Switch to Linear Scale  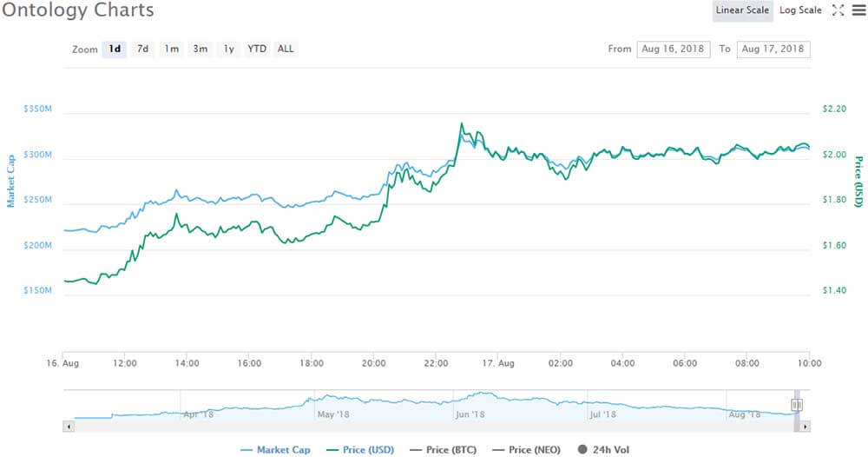click(x=742, y=10)
